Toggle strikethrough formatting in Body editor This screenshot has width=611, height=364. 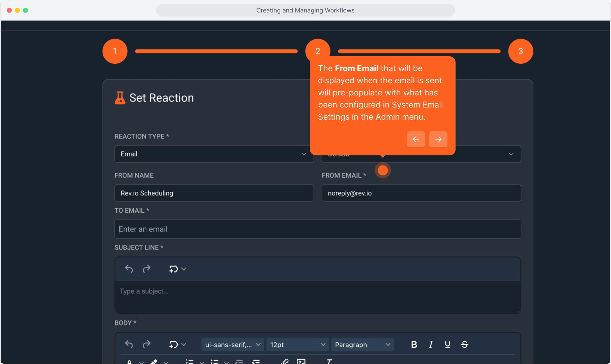click(464, 344)
